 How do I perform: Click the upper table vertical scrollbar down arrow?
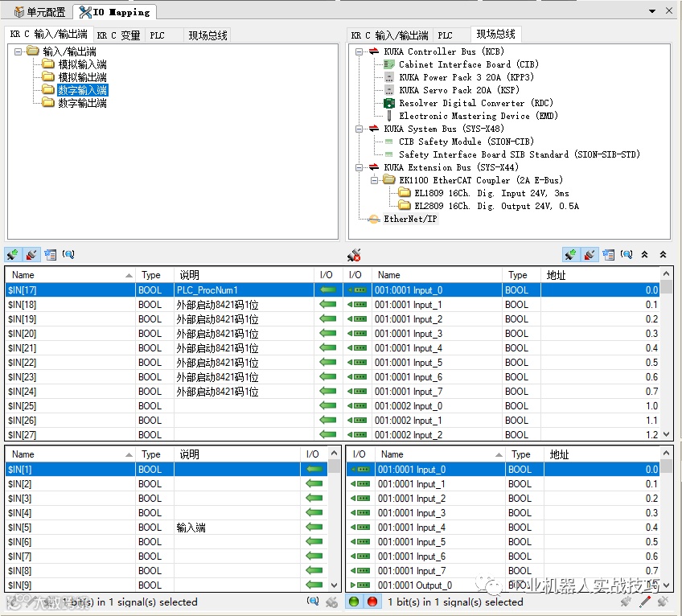tap(667, 433)
